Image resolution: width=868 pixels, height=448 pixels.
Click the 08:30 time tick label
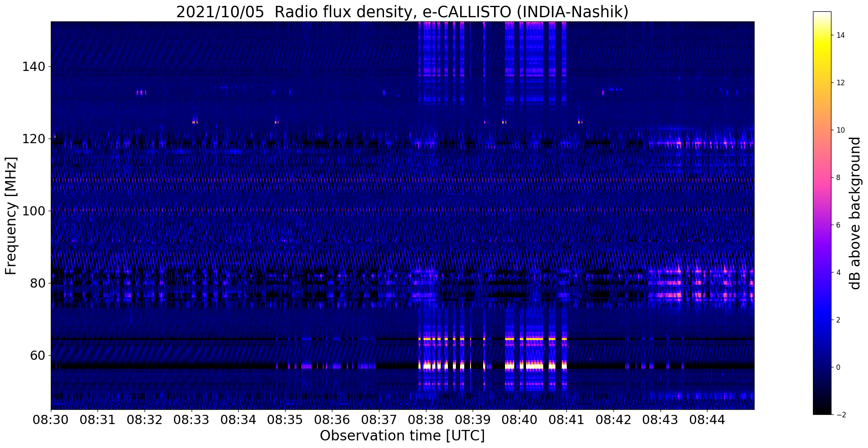point(51,420)
